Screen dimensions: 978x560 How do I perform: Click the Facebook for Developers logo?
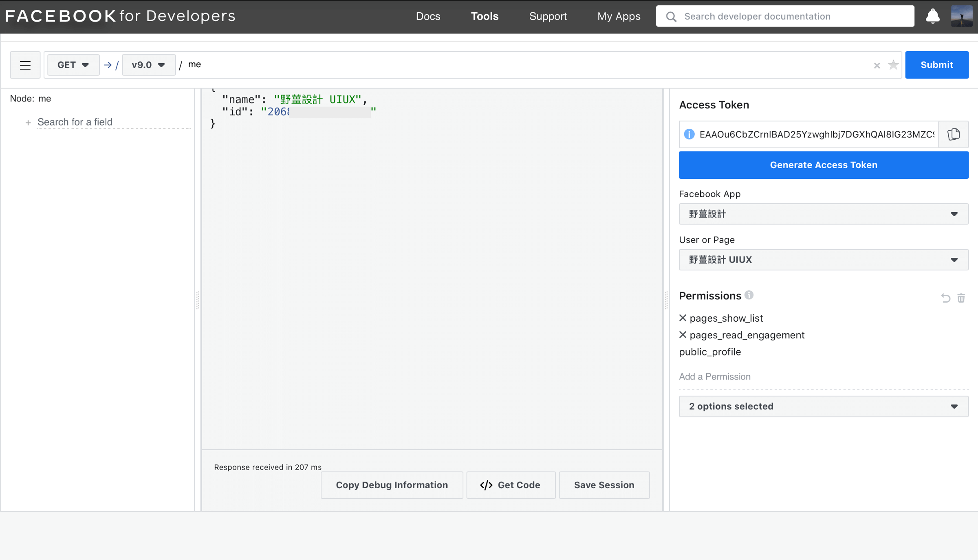[x=120, y=16]
